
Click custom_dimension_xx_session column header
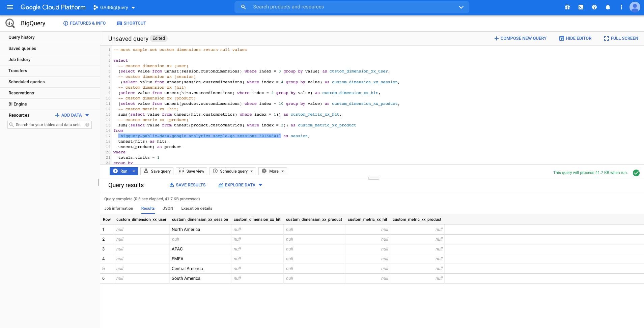coord(200,219)
